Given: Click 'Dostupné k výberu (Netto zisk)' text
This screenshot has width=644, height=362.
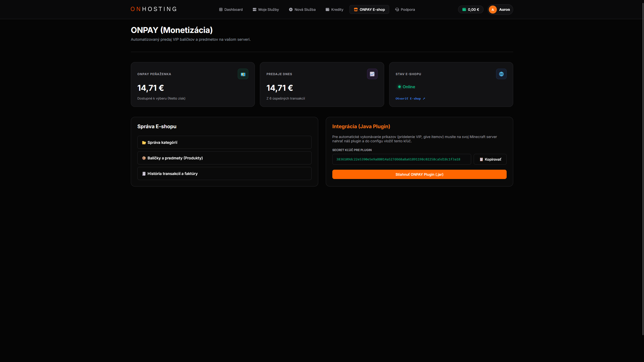Looking at the screenshot, I should (161, 98).
